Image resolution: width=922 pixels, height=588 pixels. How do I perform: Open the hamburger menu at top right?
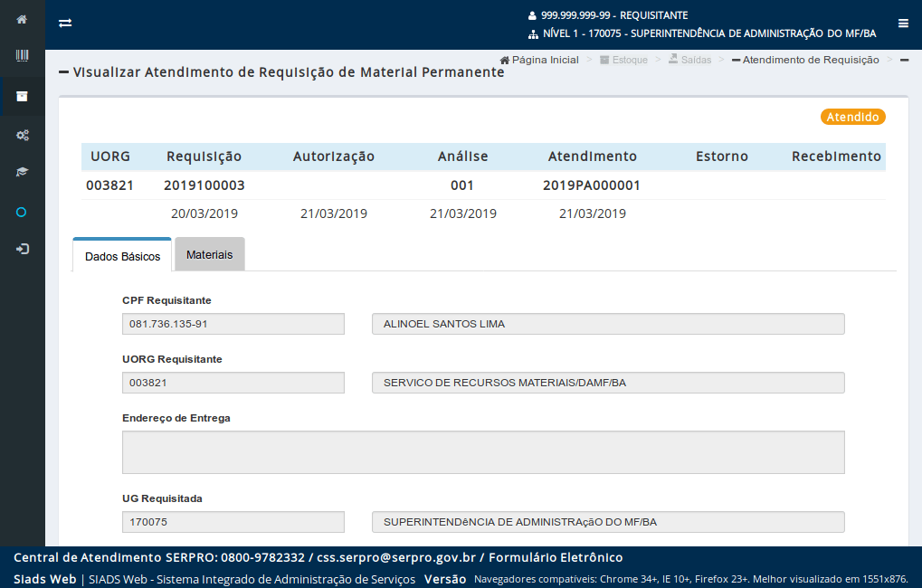(903, 23)
